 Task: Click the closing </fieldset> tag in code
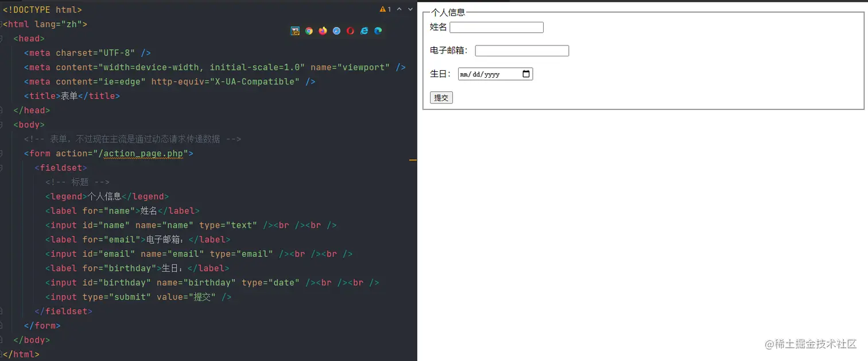(x=63, y=312)
